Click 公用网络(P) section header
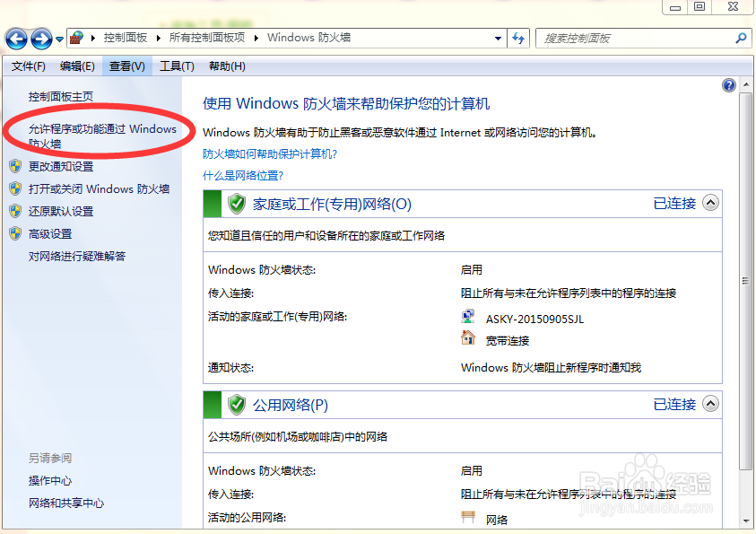This screenshot has width=756, height=534. pyautogui.click(x=291, y=405)
